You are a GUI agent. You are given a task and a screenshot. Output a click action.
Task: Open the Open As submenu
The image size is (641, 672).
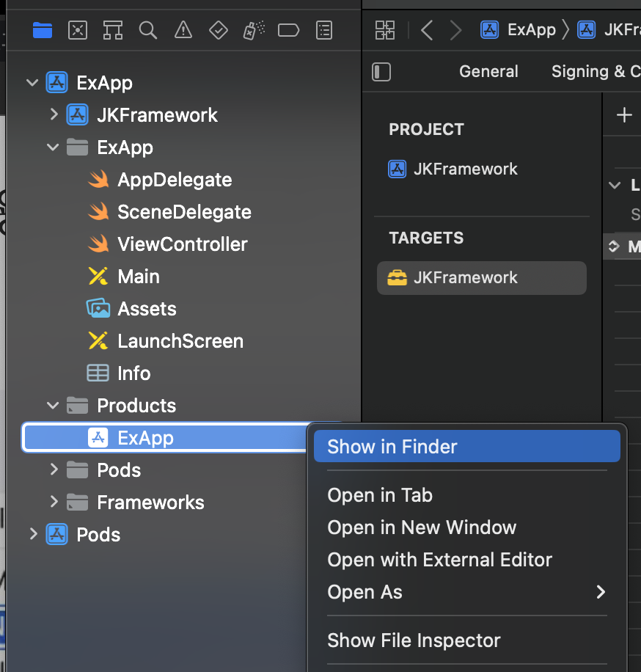pos(467,592)
